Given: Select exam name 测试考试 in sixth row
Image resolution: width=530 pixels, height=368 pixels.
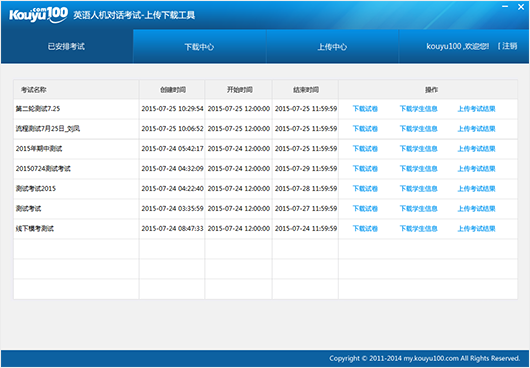Looking at the screenshot, I should tap(28, 208).
